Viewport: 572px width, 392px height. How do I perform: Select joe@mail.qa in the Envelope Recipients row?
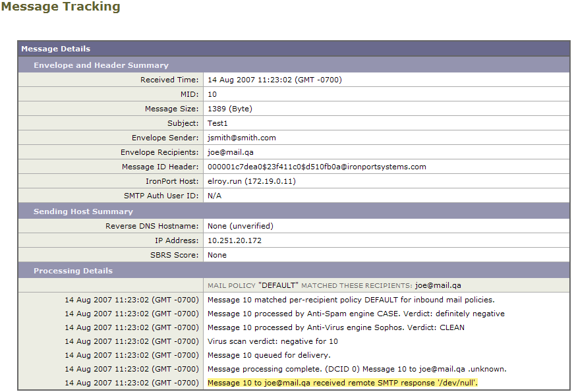tap(231, 152)
